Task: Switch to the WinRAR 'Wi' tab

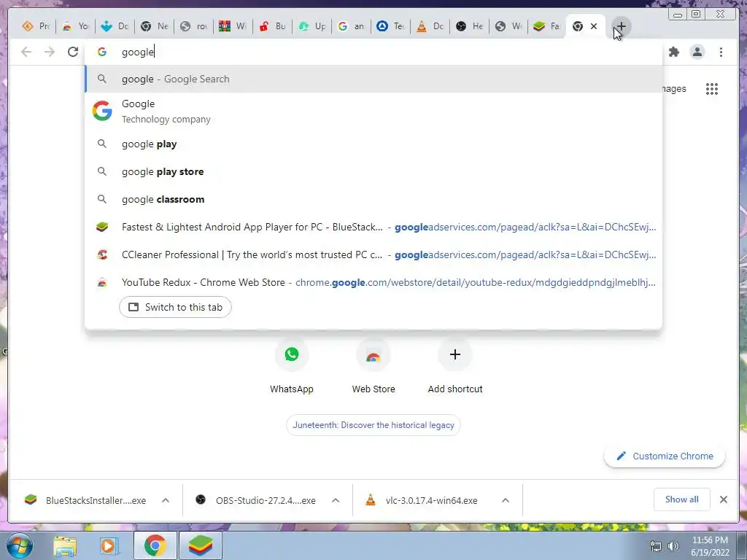Action: [233, 26]
